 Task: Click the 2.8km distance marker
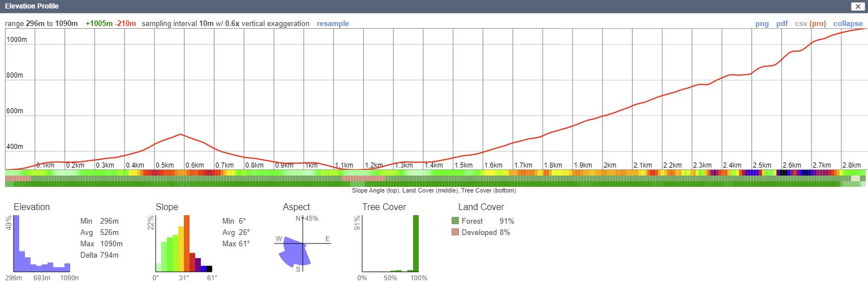pyautogui.click(x=852, y=165)
